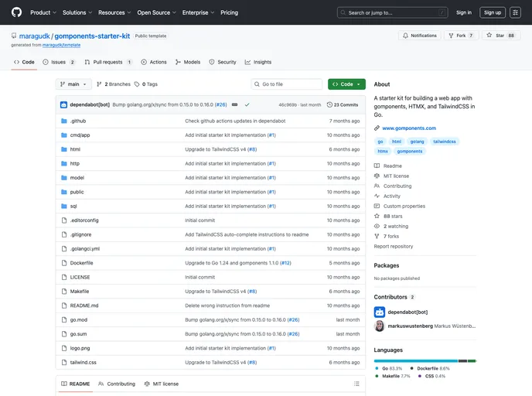
Task: Click the Go to file search field
Action: (x=288, y=84)
